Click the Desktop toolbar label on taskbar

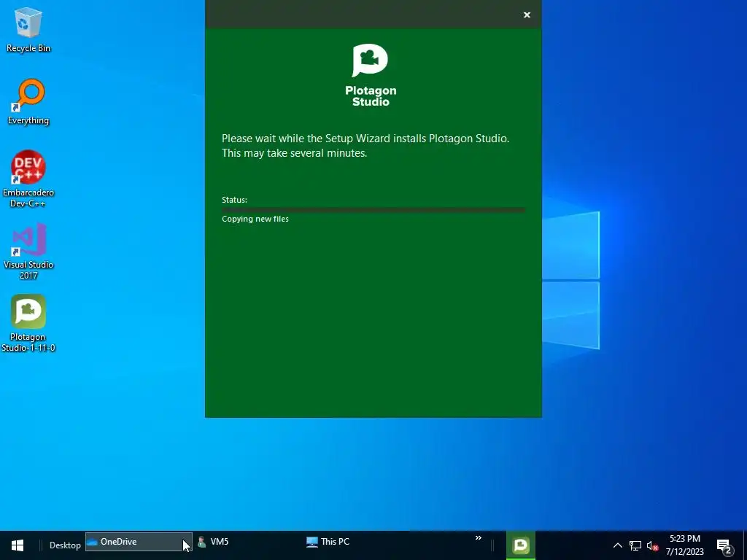click(65, 545)
